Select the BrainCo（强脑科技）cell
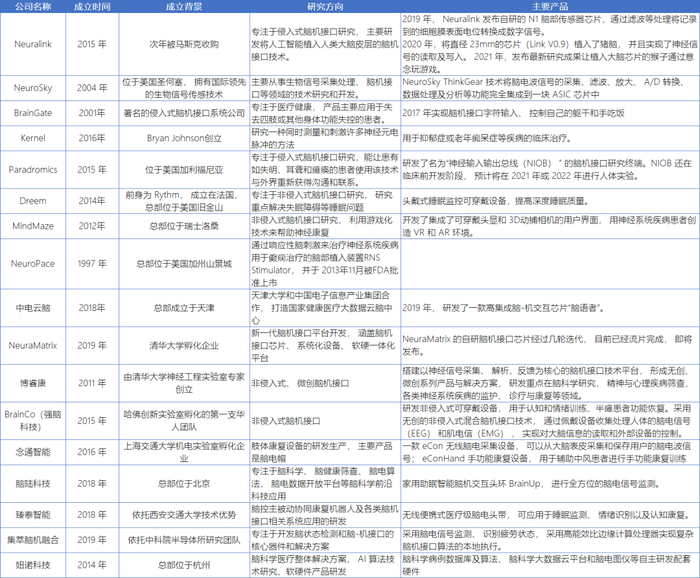The image size is (700, 578). point(33,420)
